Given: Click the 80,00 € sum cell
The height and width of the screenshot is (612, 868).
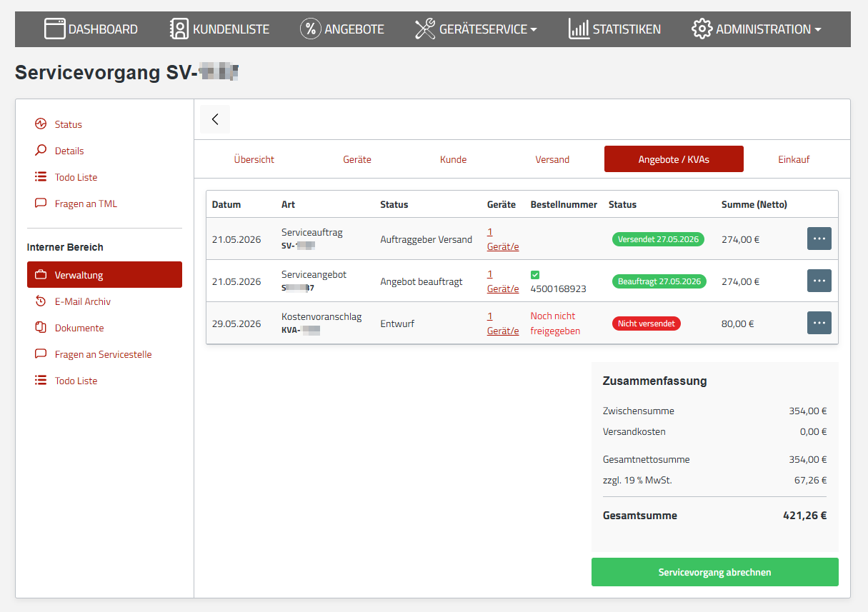Looking at the screenshot, I should point(739,323).
